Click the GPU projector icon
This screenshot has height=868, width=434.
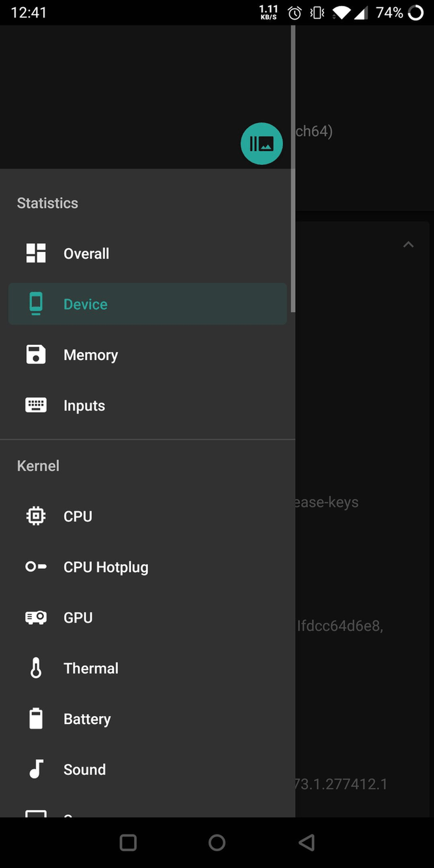[x=36, y=617]
